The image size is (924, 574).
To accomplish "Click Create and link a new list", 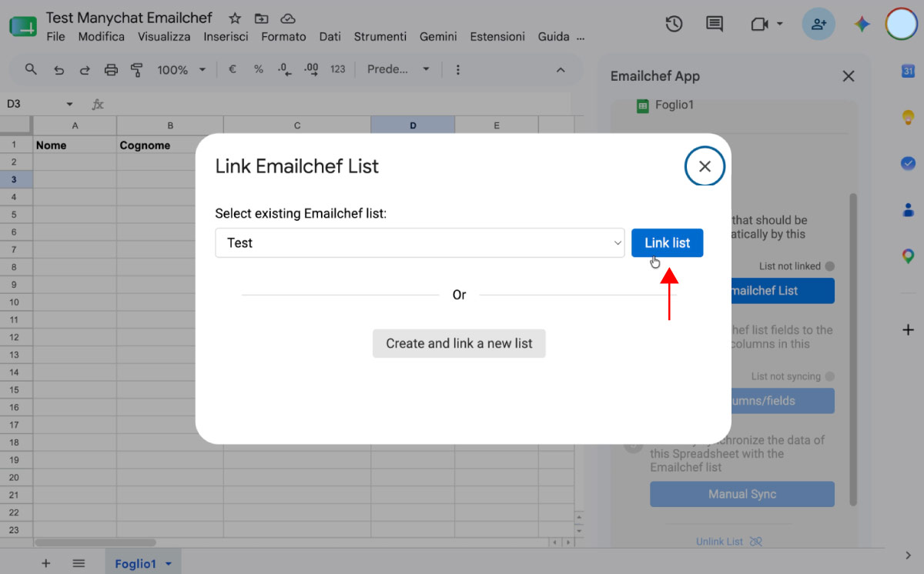I will pos(459,343).
